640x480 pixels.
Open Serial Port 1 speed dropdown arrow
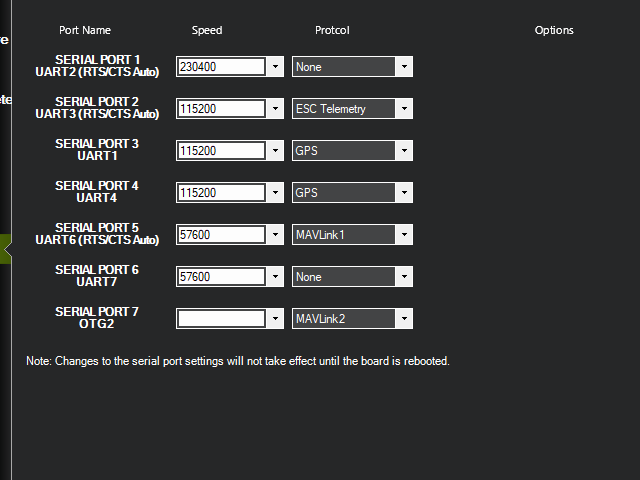(276, 67)
